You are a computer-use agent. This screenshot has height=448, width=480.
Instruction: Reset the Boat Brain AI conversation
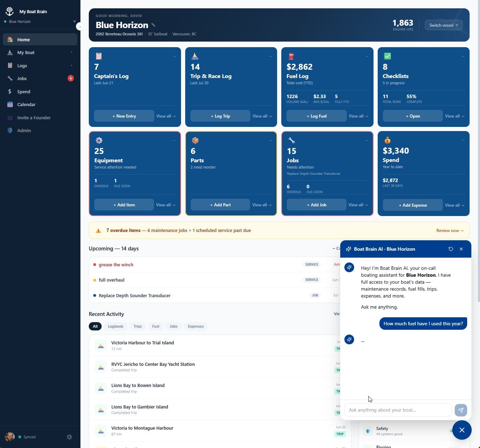[x=451, y=249]
